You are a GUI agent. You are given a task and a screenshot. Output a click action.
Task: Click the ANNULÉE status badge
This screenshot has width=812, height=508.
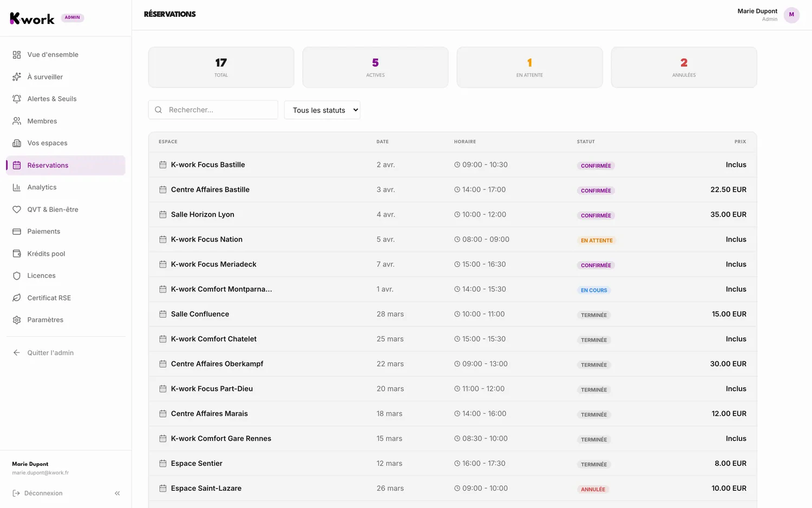tap(593, 490)
